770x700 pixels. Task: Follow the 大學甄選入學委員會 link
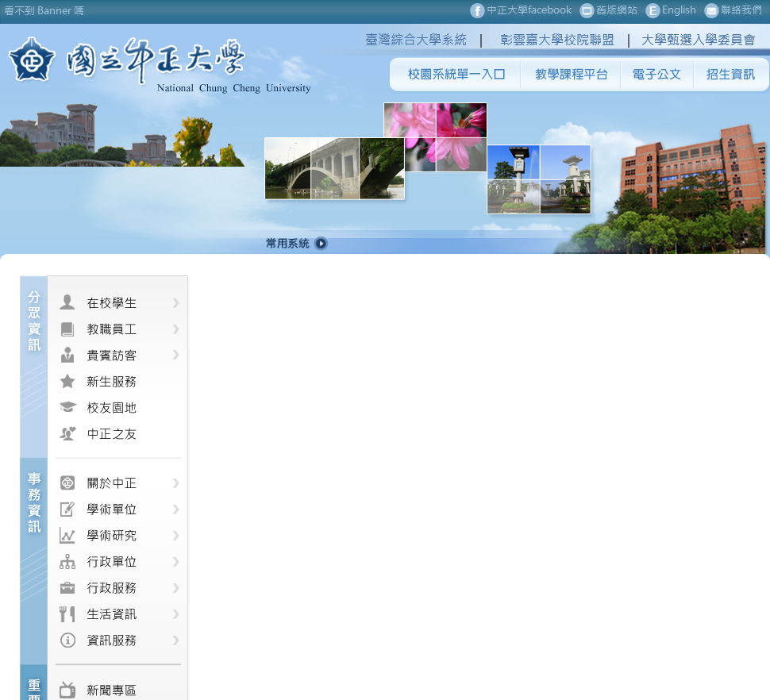tap(699, 40)
